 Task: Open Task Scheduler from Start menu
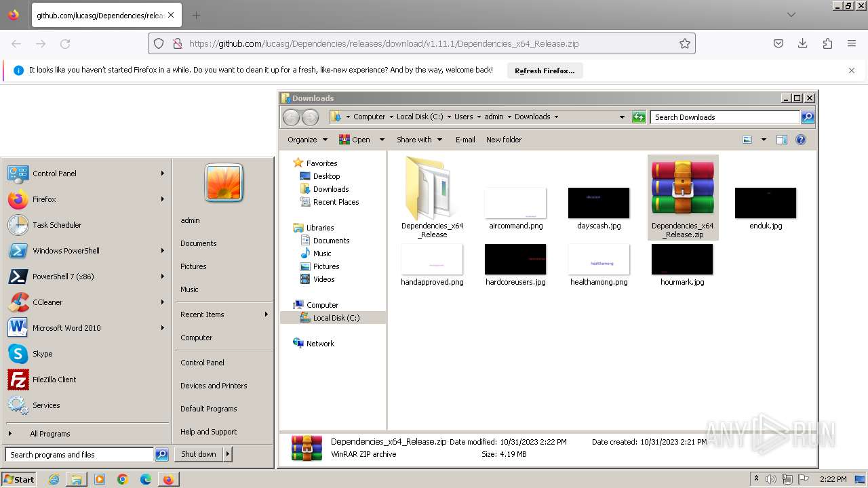(x=87, y=225)
